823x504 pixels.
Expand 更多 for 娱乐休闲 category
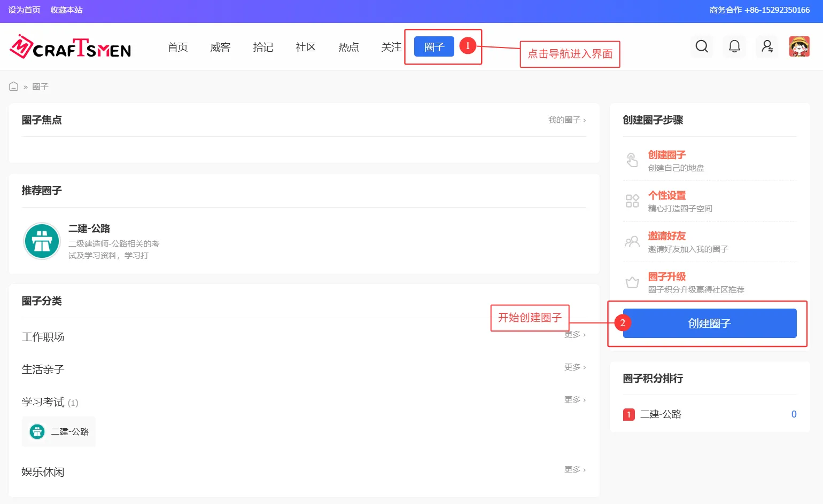point(574,470)
